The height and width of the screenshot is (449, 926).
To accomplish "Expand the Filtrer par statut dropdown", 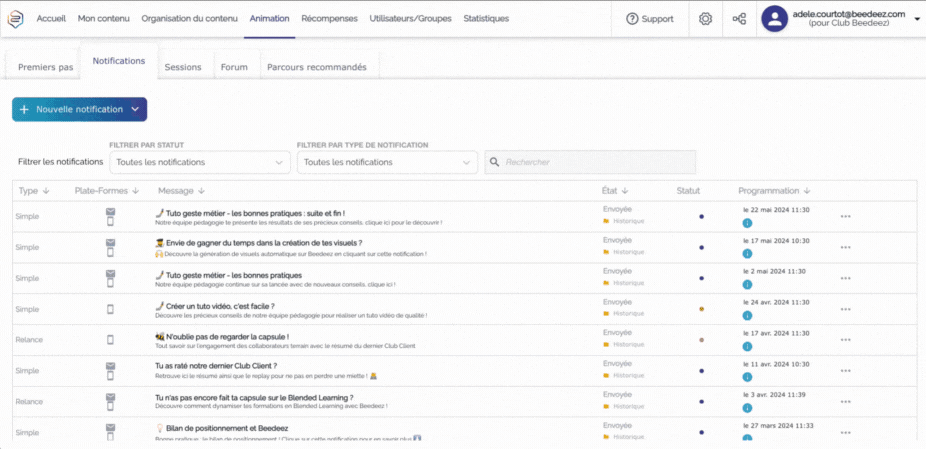I will tap(200, 162).
